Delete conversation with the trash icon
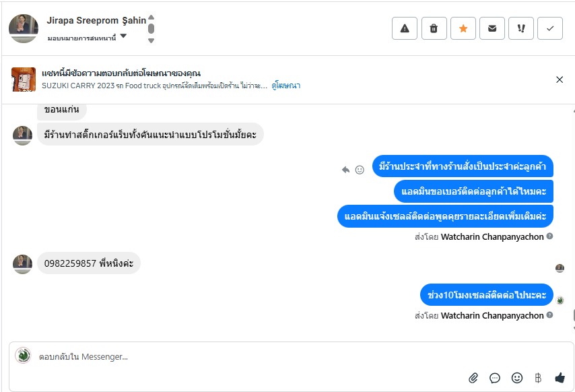Viewport: 575px width, 392px height. point(434,28)
